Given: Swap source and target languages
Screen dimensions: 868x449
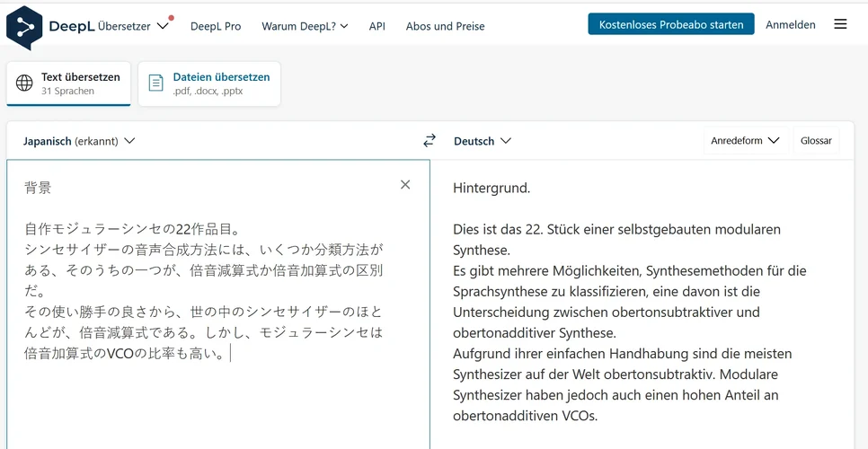Looking at the screenshot, I should point(430,141).
